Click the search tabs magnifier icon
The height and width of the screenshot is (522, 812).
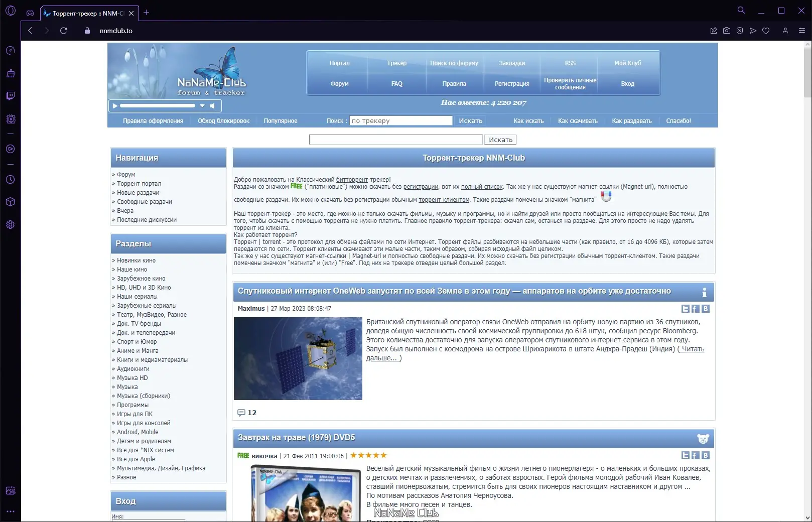point(741,10)
